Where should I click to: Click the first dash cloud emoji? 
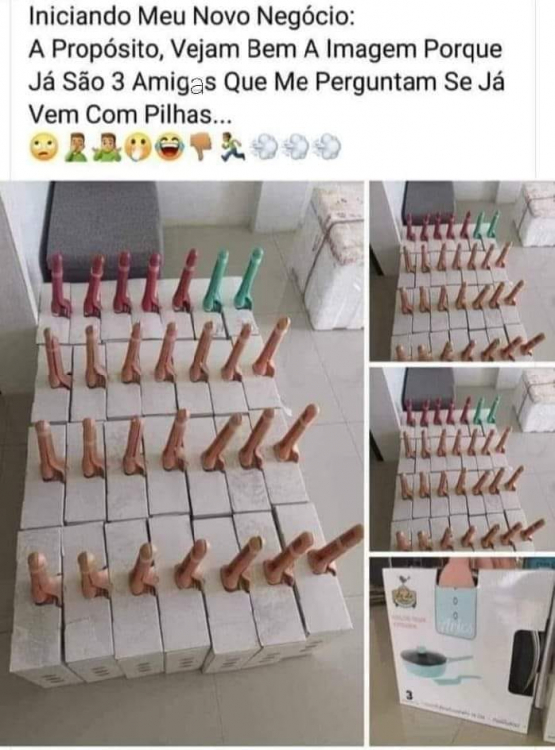[x=265, y=147]
